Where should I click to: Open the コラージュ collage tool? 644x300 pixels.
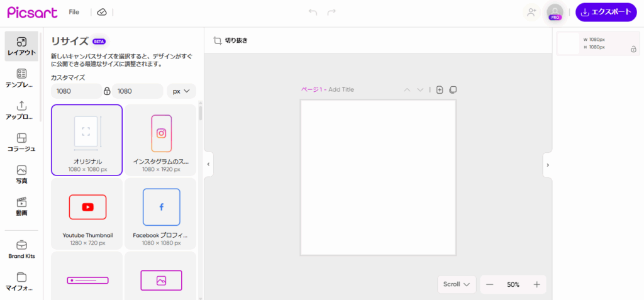point(21,143)
